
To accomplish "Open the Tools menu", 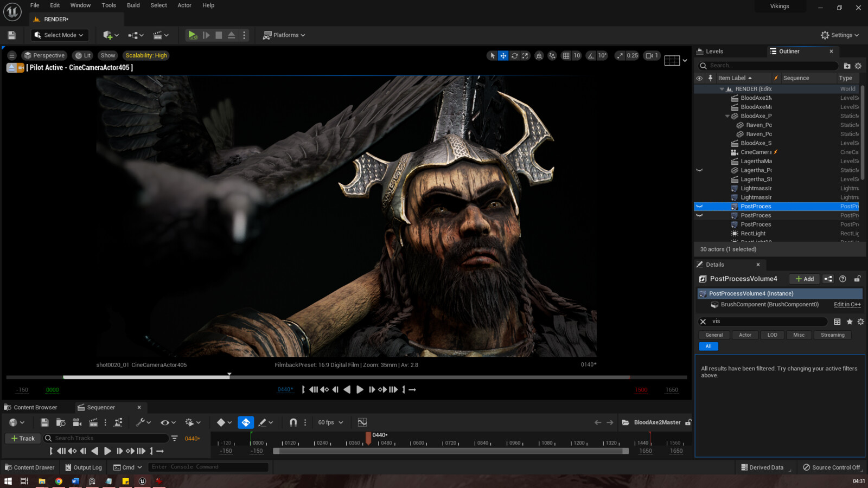I will click(108, 5).
